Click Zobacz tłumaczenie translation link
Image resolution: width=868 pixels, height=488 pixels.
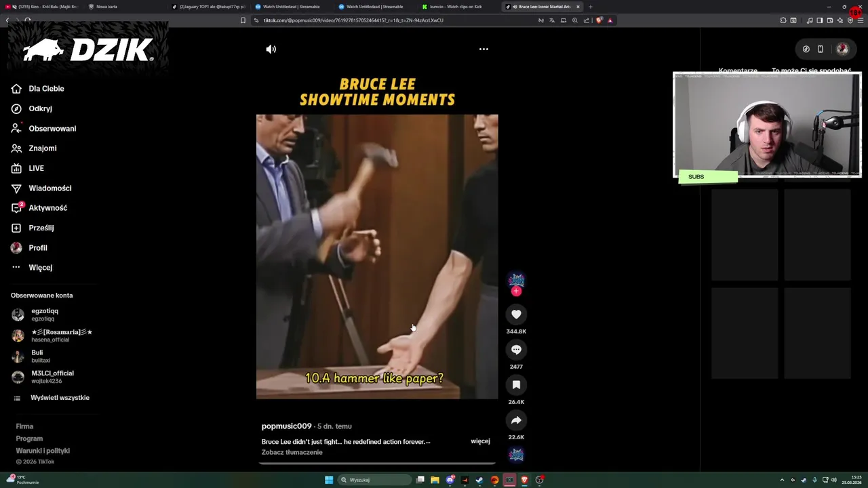click(x=292, y=452)
